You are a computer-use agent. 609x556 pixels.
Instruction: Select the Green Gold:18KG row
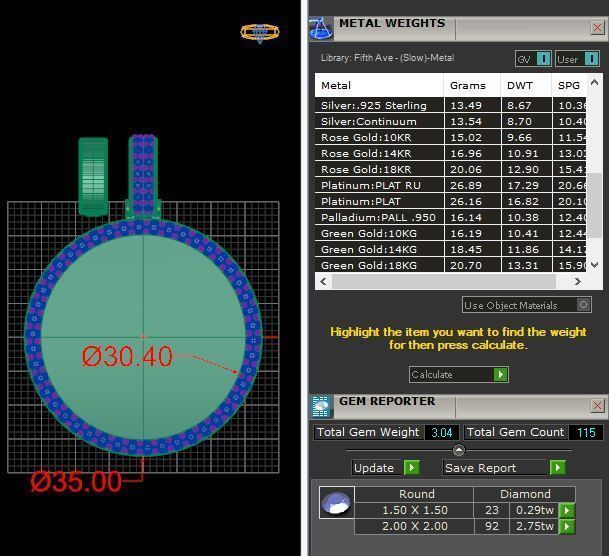(451, 265)
